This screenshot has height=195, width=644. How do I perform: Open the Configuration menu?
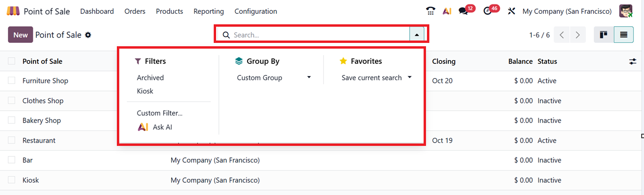(256, 11)
